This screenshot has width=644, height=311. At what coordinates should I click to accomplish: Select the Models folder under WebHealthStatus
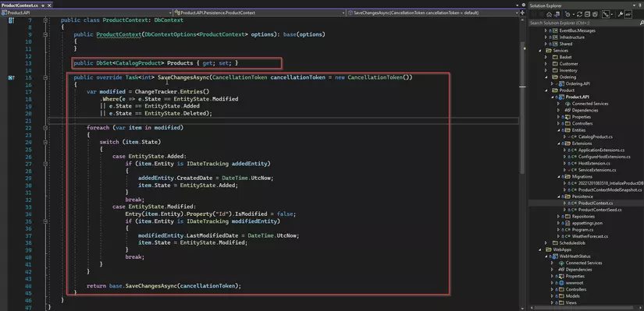[572, 296]
